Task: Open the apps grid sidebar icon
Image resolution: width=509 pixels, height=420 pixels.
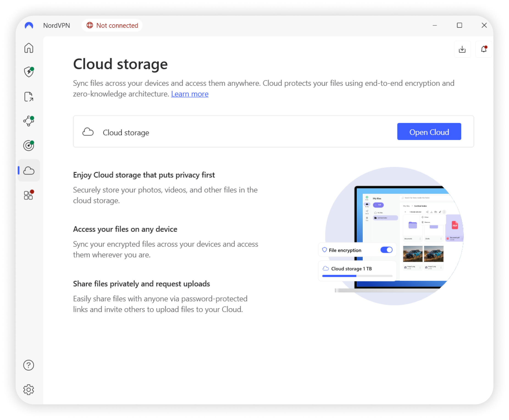Action: pyautogui.click(x=29, y=195)
